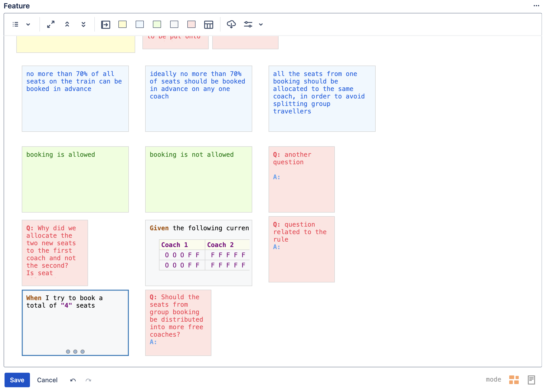
Task: Click the list view icon in toolbar
Action: [x=15, y=24]
